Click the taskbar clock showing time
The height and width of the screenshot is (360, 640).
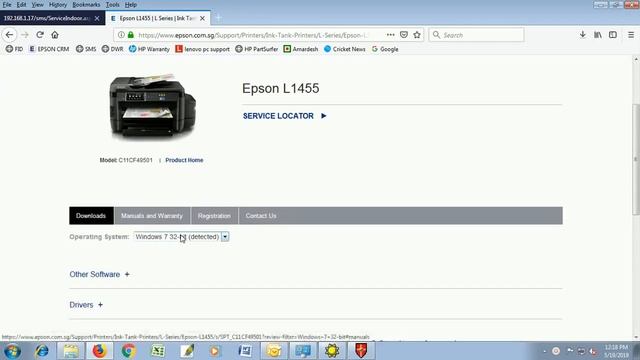(x=616, y=351)
